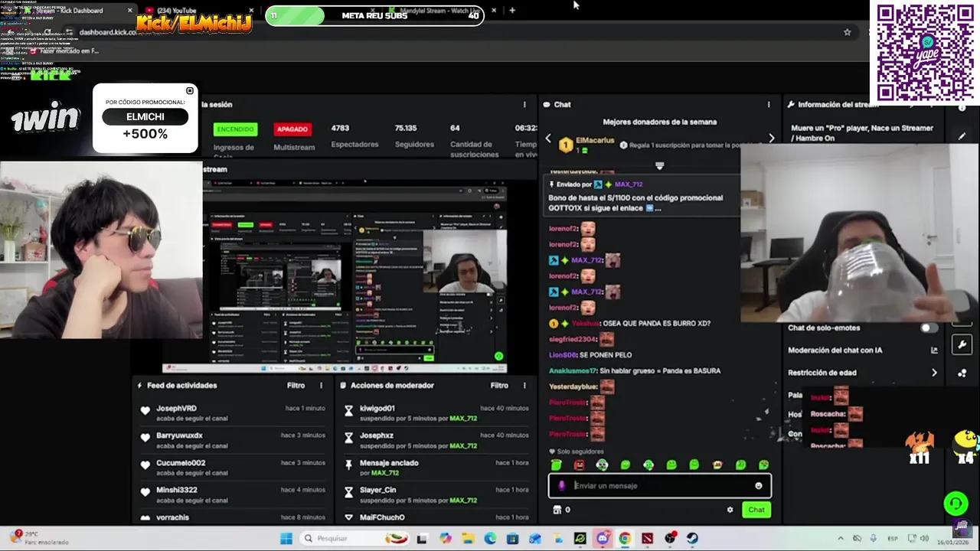
Task: Go to next top donor
Action: click(771, 139)
